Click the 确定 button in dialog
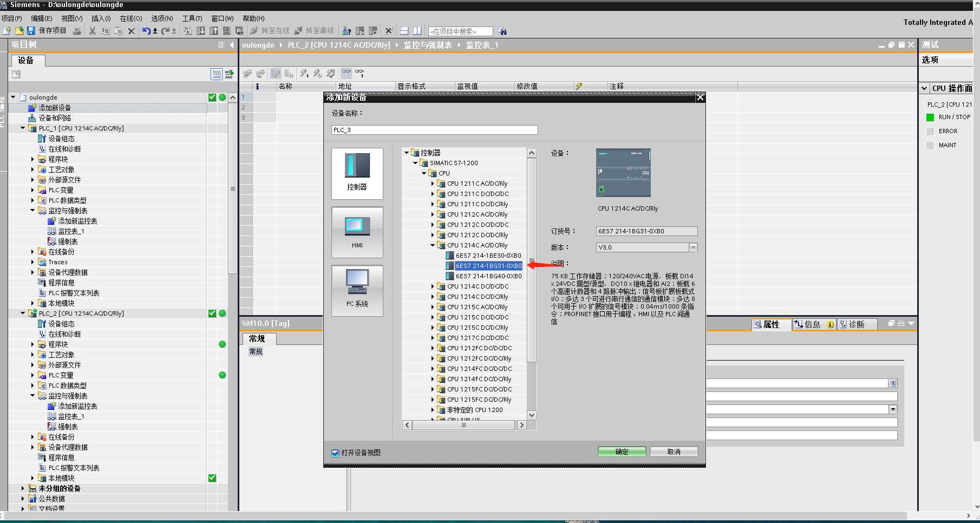 click(x=622, y=452)
